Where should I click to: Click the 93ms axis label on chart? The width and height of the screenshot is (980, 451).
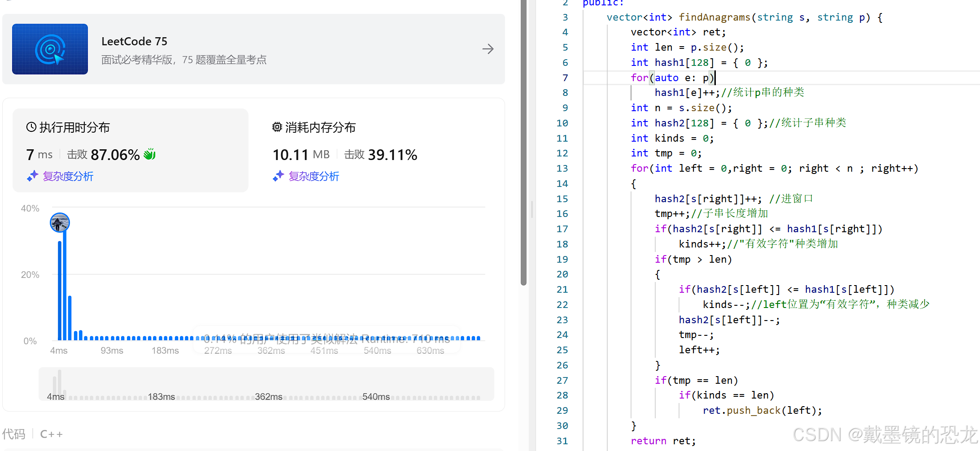tap(112, 350)
